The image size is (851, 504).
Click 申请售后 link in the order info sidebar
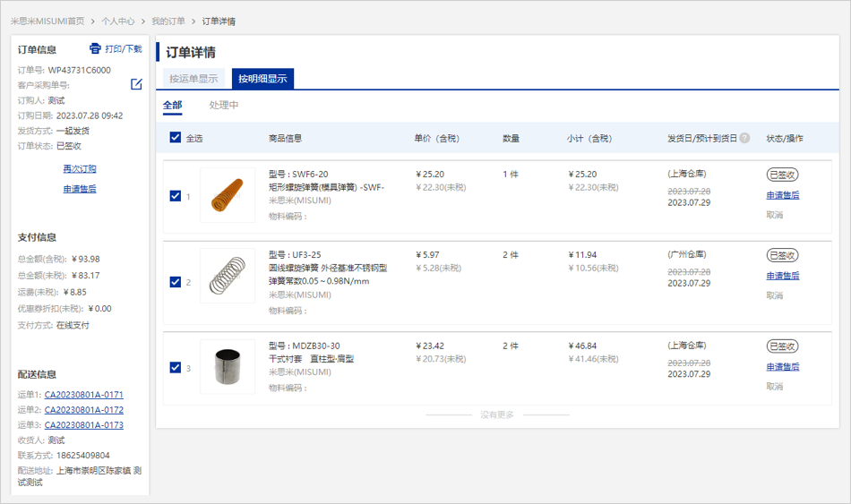coord(80,189)
